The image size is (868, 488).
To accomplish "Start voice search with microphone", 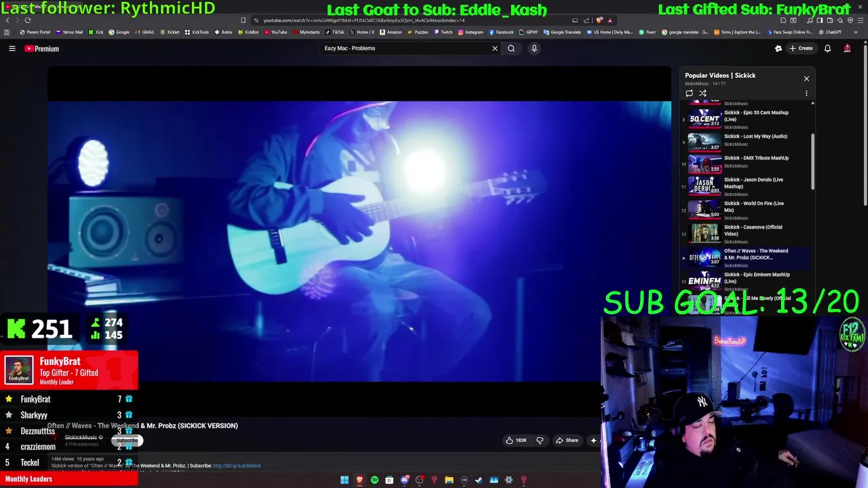I will tap(534, 48).
